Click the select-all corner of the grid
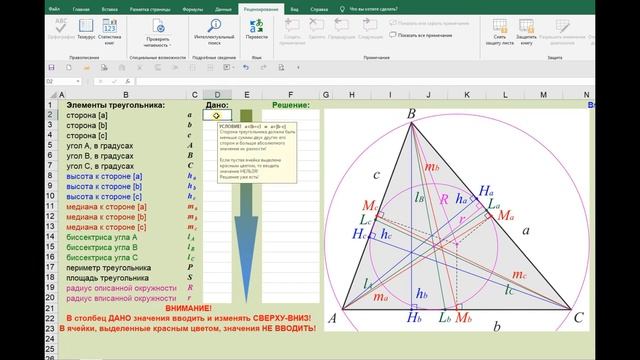The width and height of the screenshot is (640, 360). pos(52,95)
